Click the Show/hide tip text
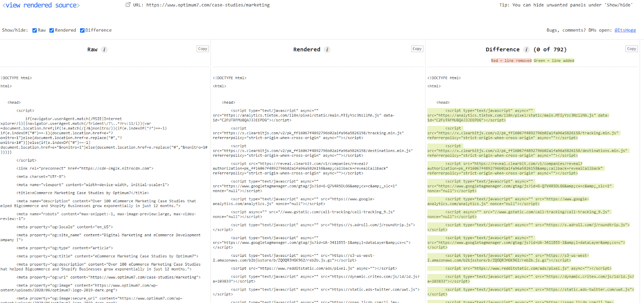The width and height of the screenshot is (644, 303). (x=566, y=5)
